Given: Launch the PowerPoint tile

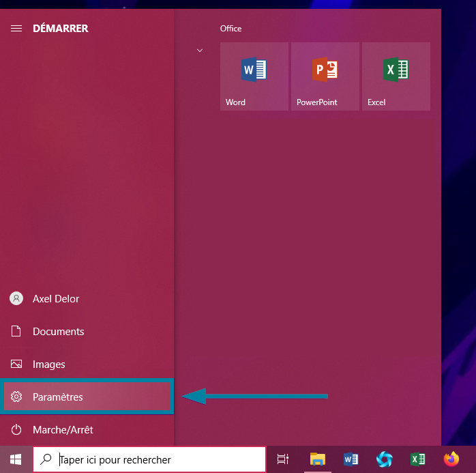Looking at the screenshot, I should click(x=325, y=76).
